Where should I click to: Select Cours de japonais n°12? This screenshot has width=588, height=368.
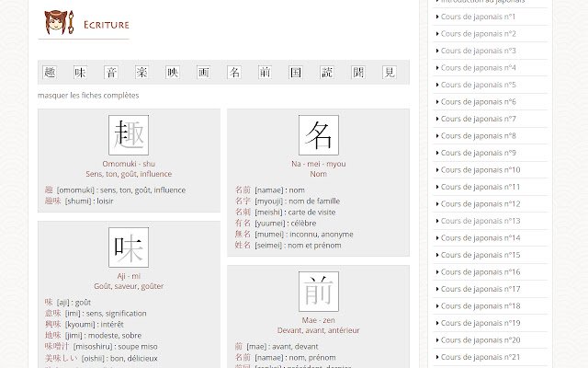click(481, 204)
